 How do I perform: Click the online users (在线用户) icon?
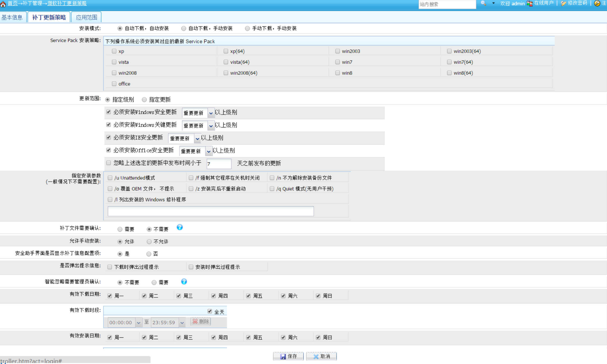pyautogui.click(x=530, y=3)
